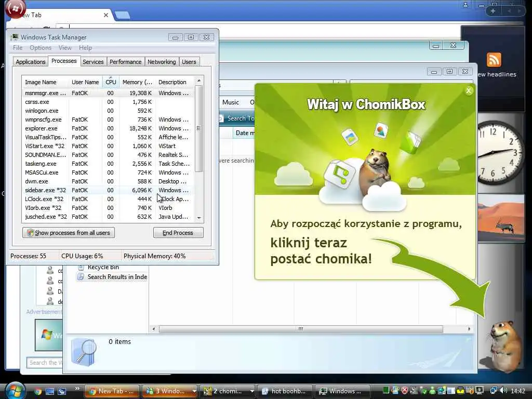This screenshot has height=399, width=532.
Task: Sort processes by Image Name column
Action: coord(46,82)
